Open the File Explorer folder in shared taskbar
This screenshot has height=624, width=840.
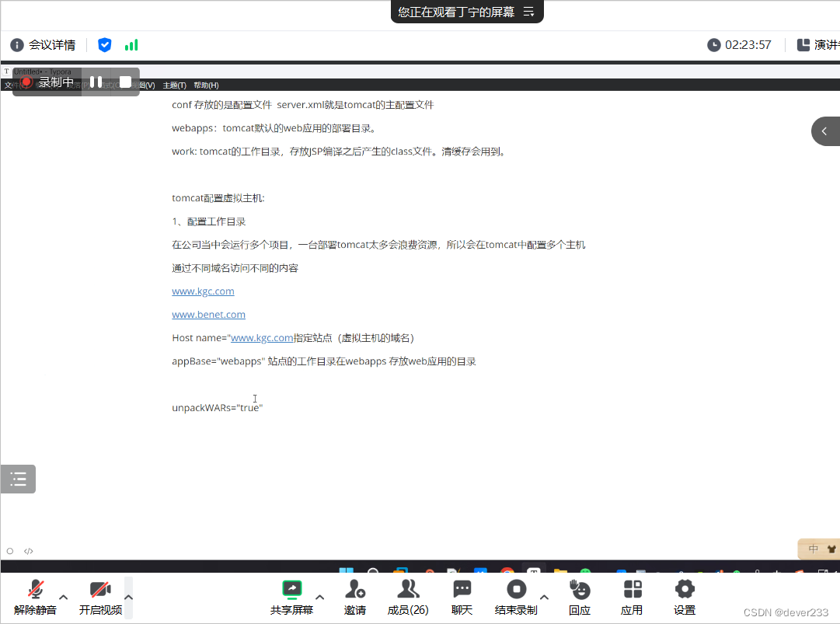[560, 570]
